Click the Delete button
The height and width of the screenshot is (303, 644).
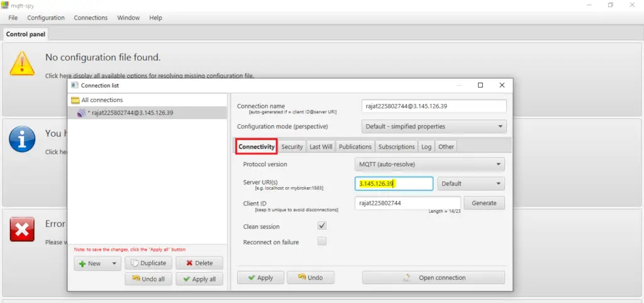[199, 263]
